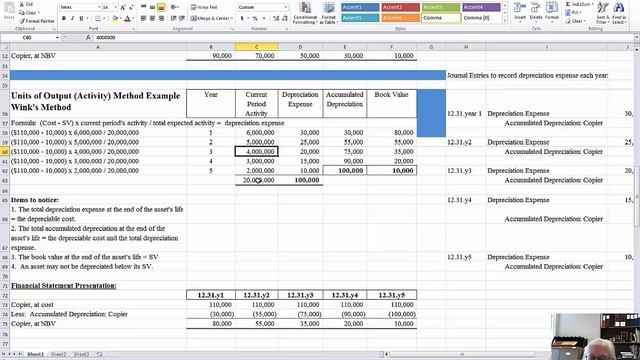Decrease font size with the small A icon
Screen dimensions: 640x360
click(x=131, y=7)
